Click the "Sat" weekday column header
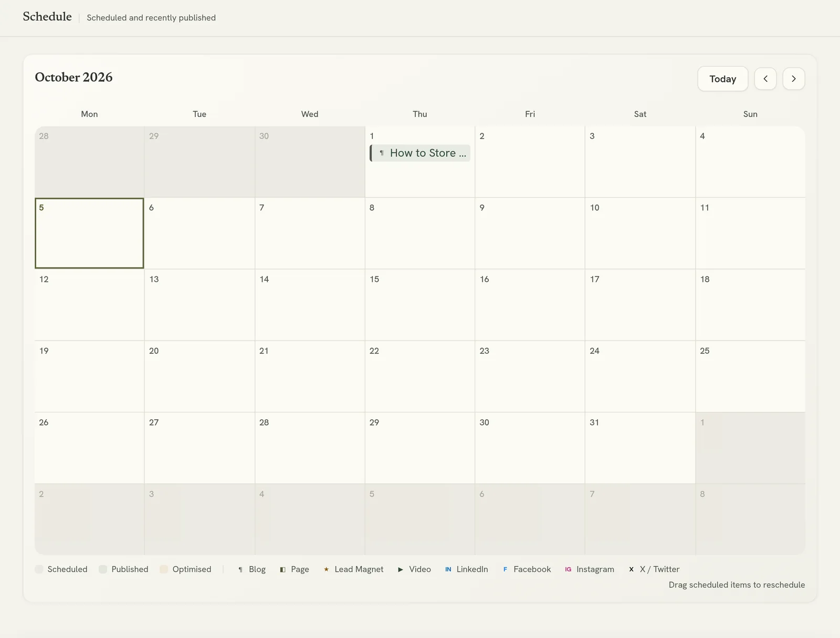Image resolution: width=840 pixels, height=638 pixels. [x=640, y=114]
